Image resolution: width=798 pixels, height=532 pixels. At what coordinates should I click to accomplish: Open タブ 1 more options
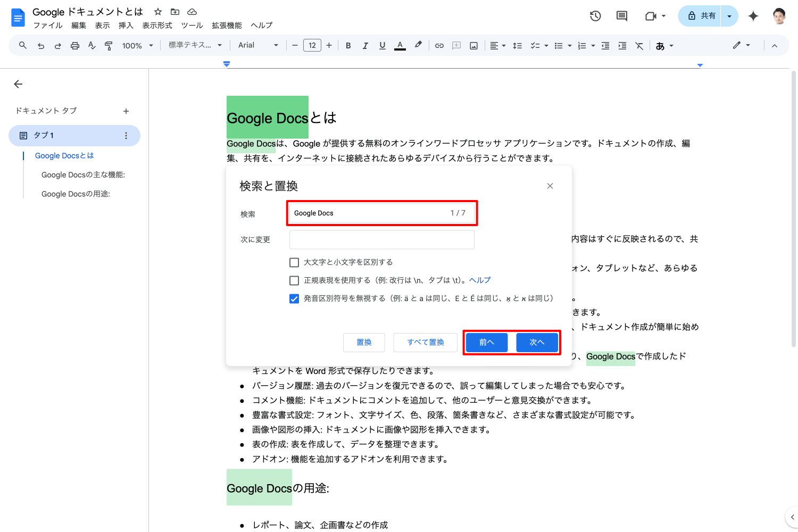(126, 136)
